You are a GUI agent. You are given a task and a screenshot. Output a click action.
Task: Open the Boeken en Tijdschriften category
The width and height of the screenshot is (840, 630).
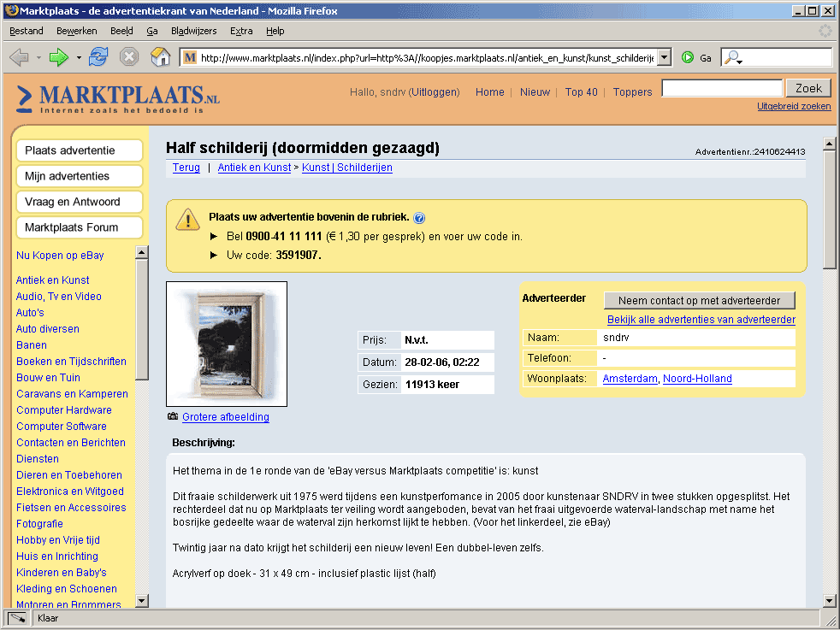pos(71,362)
